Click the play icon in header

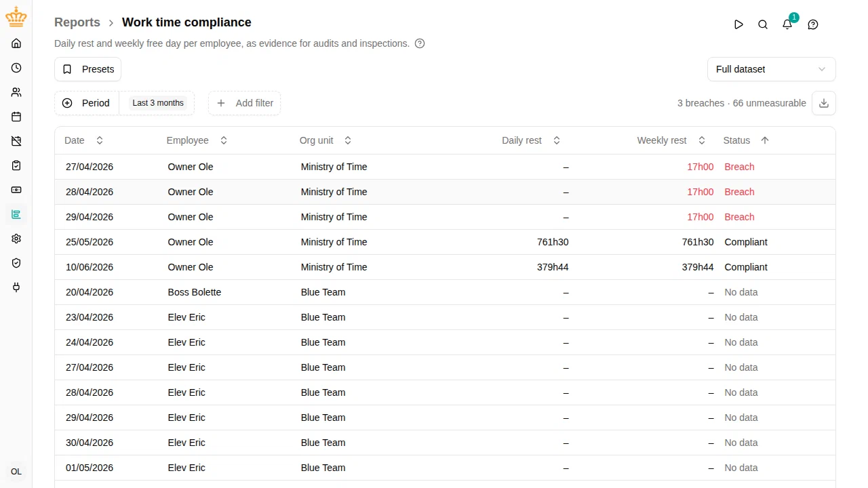[x=738, y=24]
